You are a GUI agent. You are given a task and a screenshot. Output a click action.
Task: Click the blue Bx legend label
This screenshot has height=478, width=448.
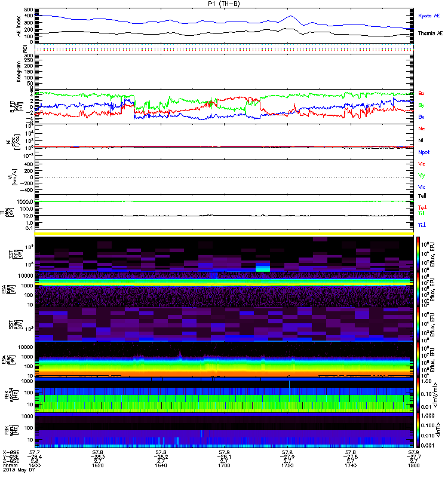pyautogui.click(x=421, y=117)
